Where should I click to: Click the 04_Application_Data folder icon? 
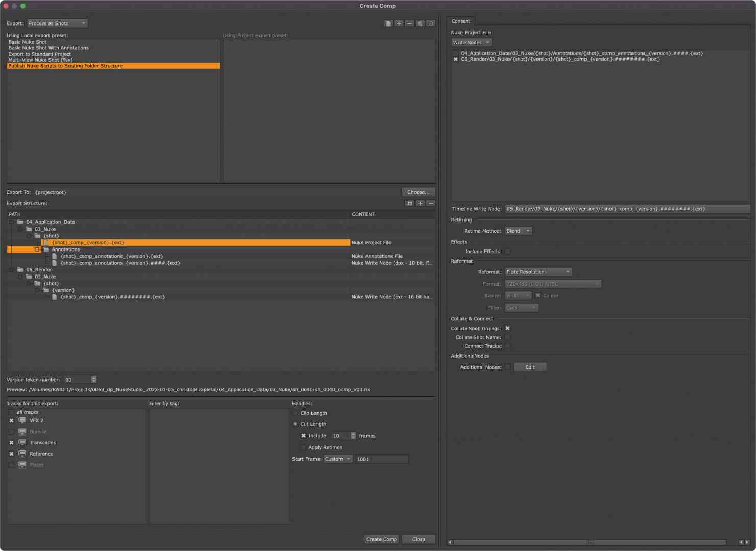pyautogui.click(x=20, y=222)
